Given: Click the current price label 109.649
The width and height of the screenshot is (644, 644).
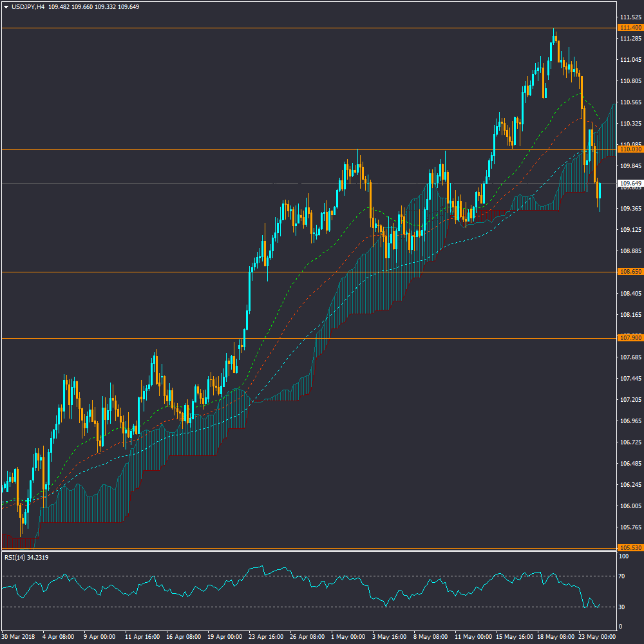Looking at the screenshot, I should [629, 184].
